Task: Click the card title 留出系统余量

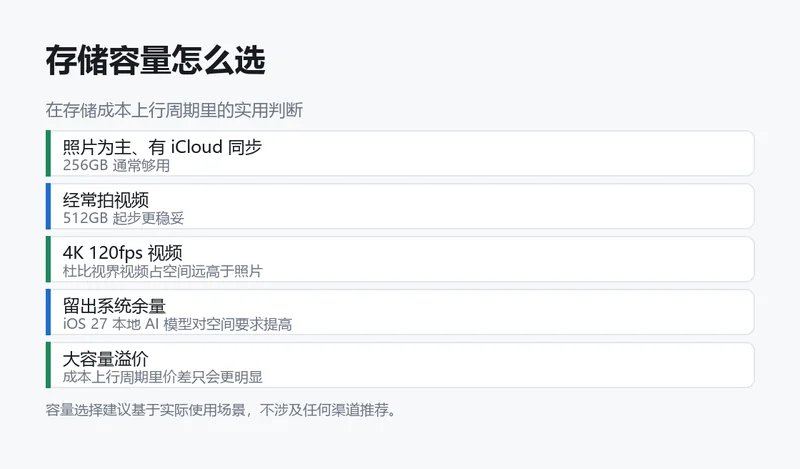Action: (114, 306)
